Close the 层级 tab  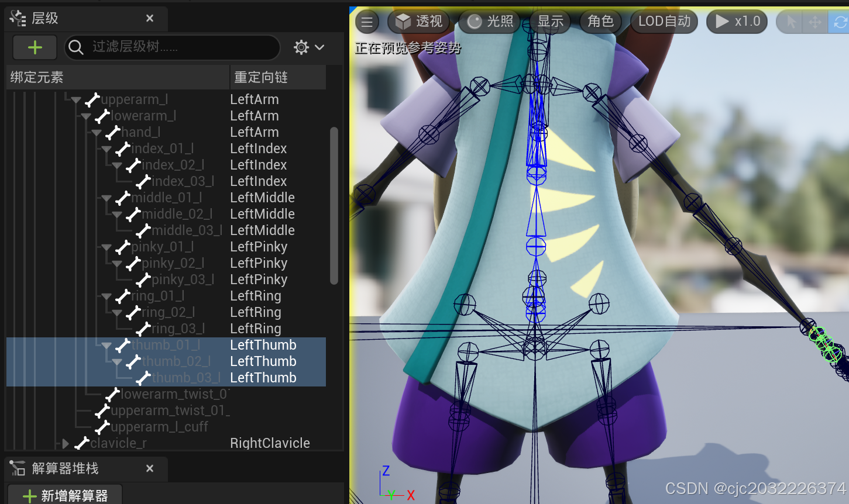click(150, 18)
